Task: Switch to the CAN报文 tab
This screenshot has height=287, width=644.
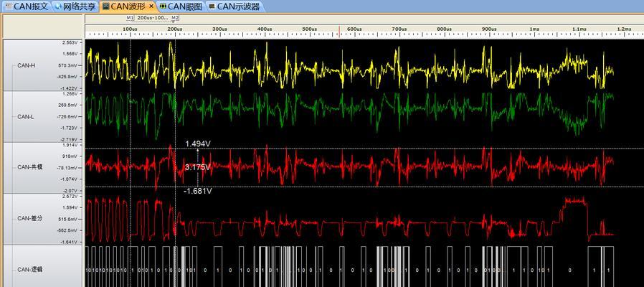Action: [x=27, y=6]
